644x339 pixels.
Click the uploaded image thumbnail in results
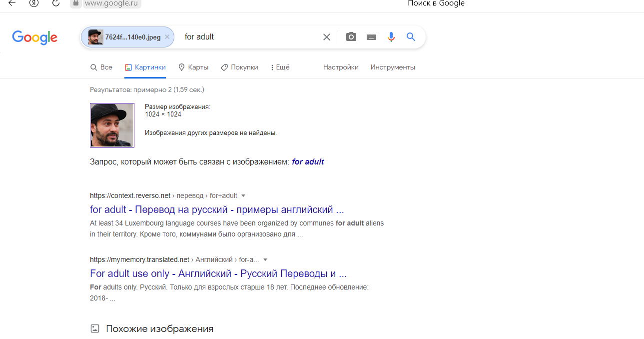(112, 125)
